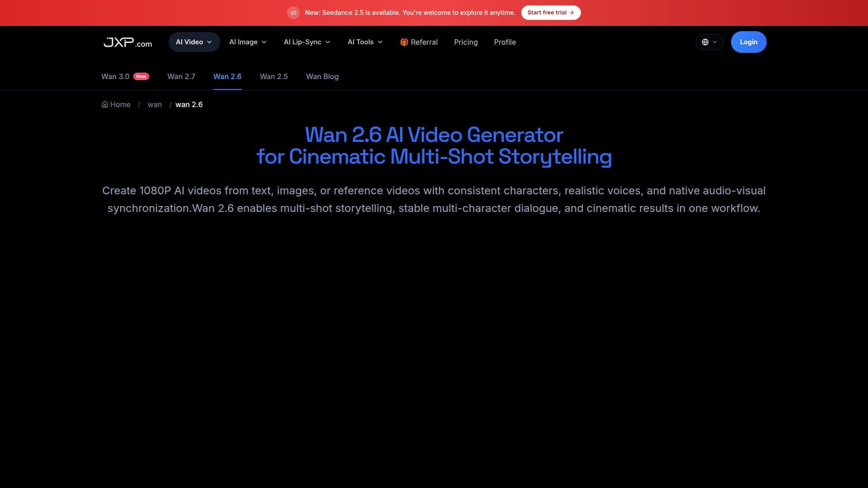This screenshot has width=868, height=488.
Task: Click the Login button
Action: point(749,42)
